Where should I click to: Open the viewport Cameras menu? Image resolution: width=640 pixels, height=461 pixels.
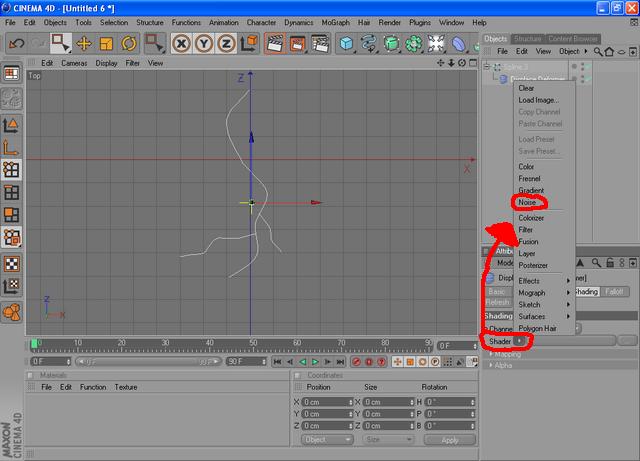pyautogui.click(x=74, y=63)
